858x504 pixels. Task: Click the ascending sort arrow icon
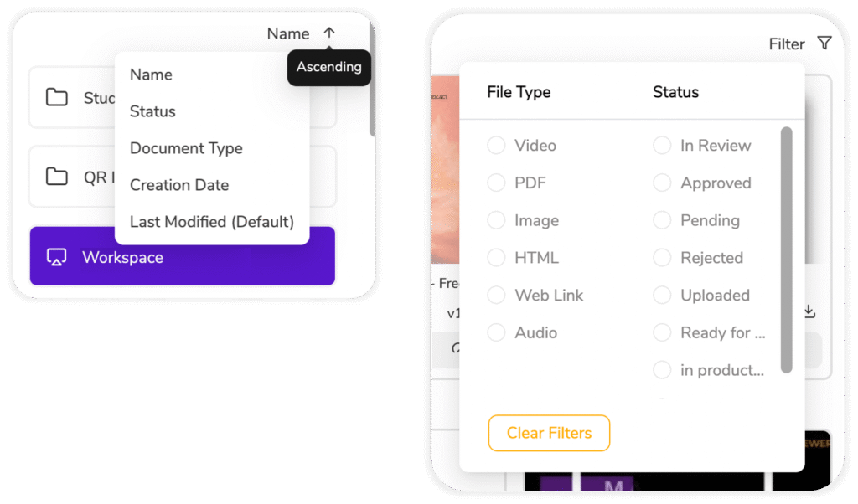pos(329,33)
